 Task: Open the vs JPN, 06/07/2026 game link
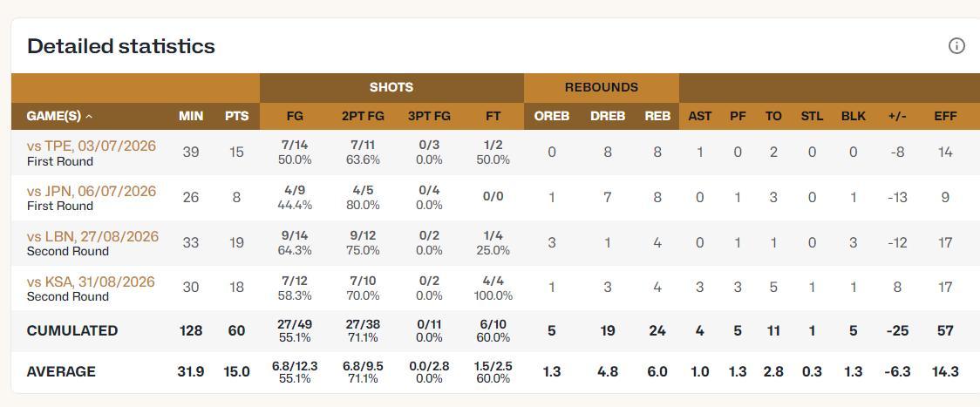click(x=92, y=191)
